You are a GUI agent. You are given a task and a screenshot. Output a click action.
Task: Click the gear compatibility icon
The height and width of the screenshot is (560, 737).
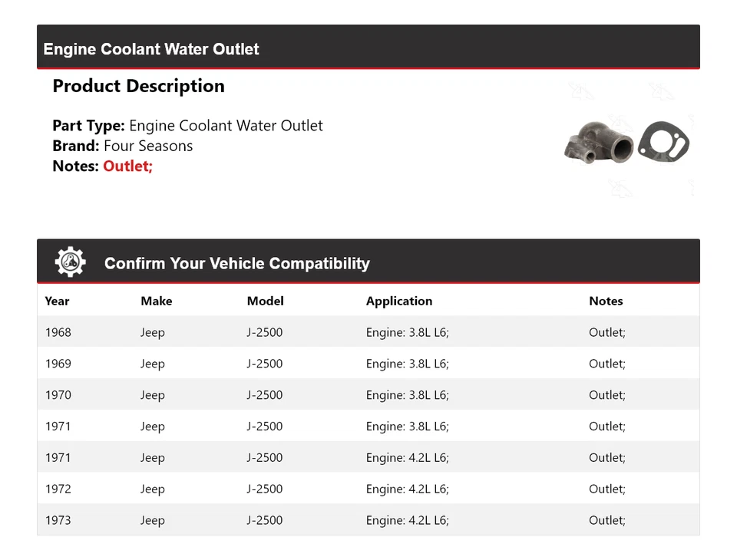click(70, 262)
